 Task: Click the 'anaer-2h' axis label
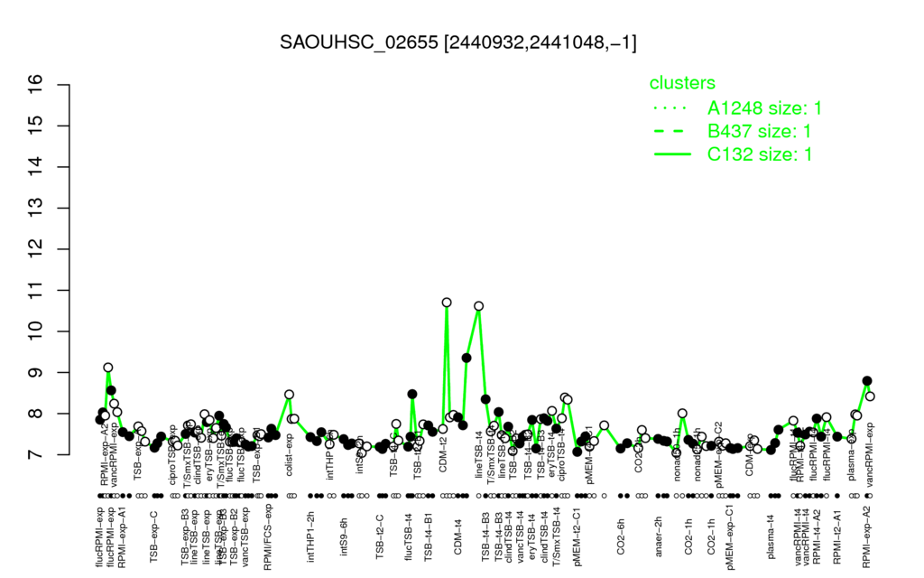coord(659,536)
